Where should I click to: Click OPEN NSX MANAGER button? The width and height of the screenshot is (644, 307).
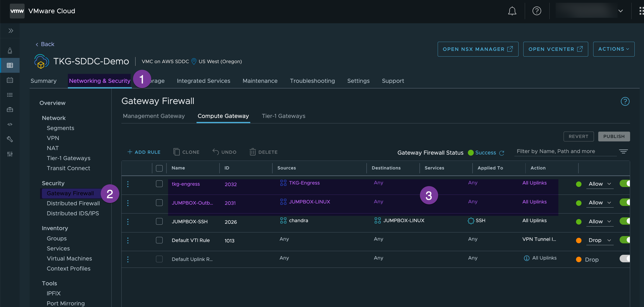pos(478,49)
